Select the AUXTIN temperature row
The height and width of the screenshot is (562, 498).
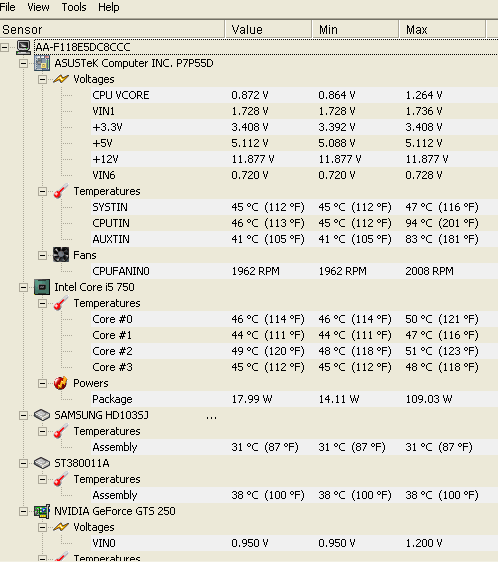coord(294,239)
